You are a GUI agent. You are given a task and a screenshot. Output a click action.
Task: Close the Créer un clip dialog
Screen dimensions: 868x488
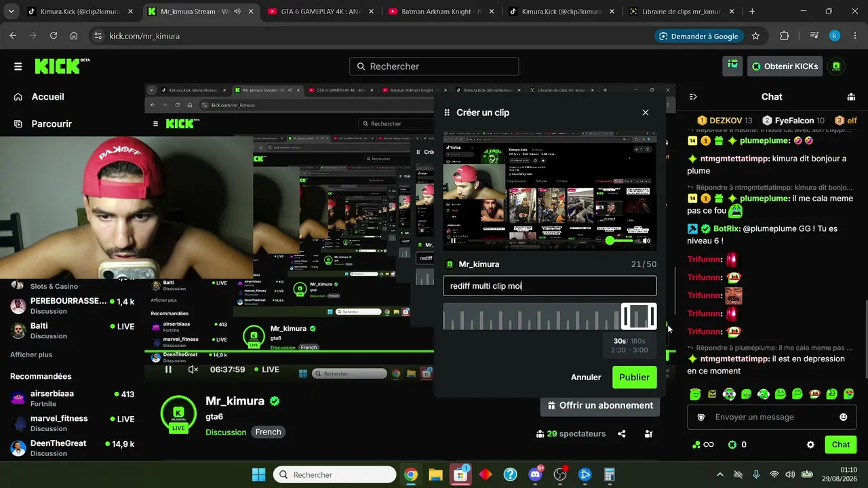[646, 113]
